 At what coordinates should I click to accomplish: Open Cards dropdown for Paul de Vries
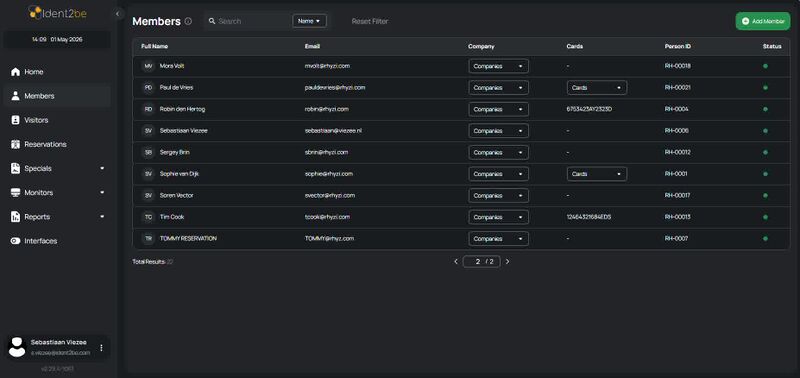click(597, 88)
